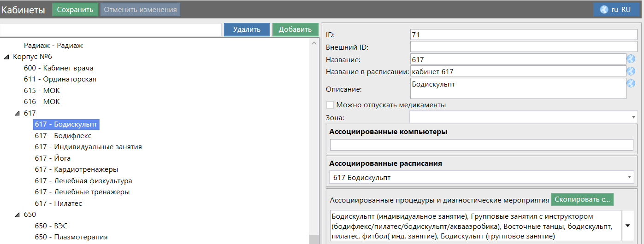This screenshot has height=244, width=644.
Task: Select 611 - Ординаторская room
Action: tap(60, 79)
